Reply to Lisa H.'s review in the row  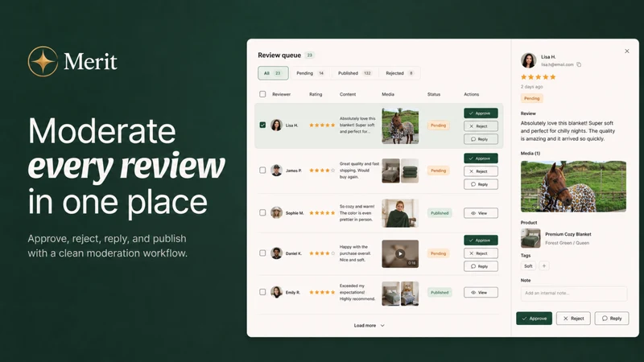coord(481,139)
